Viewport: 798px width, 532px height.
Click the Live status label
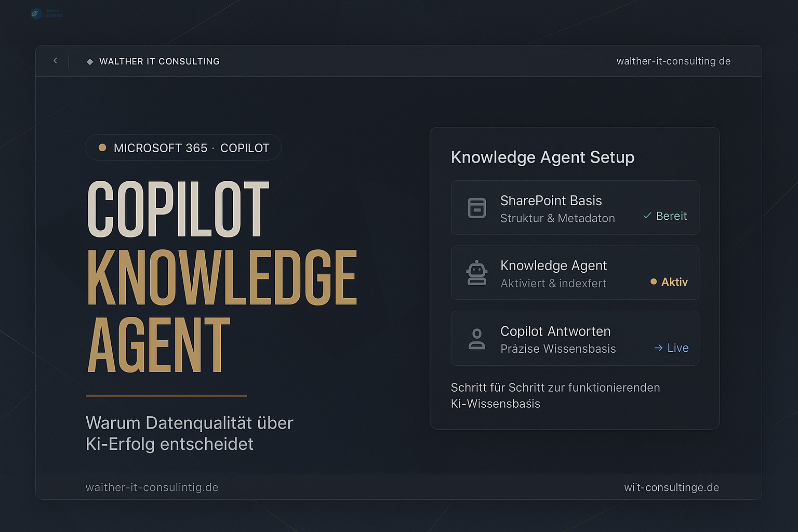pos(678,348)
